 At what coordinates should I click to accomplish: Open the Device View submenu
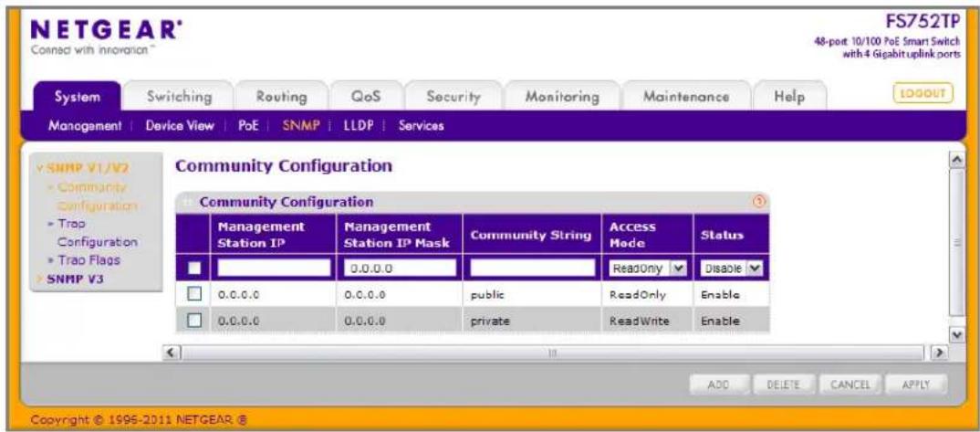(x=180, y=126)
